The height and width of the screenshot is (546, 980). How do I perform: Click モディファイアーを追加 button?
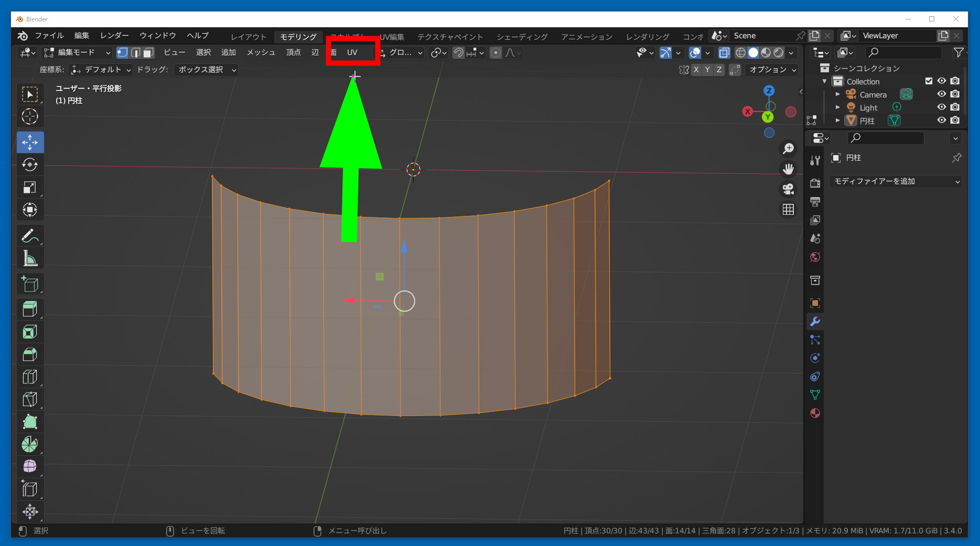click(x=896, y=181)
